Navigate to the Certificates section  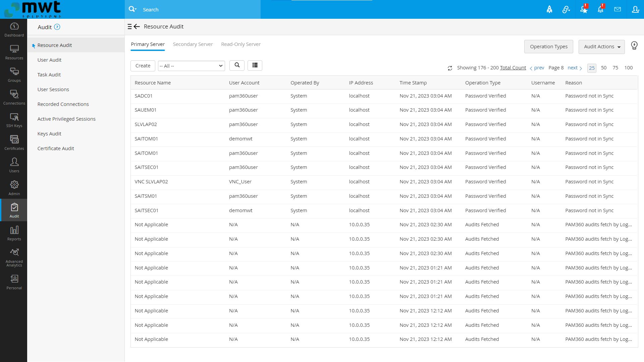(x=14, y=142)
